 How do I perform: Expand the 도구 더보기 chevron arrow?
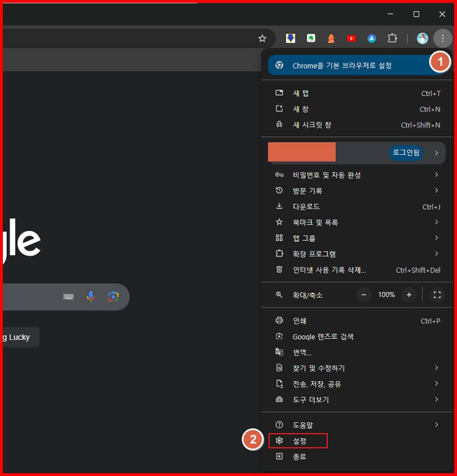436,399
